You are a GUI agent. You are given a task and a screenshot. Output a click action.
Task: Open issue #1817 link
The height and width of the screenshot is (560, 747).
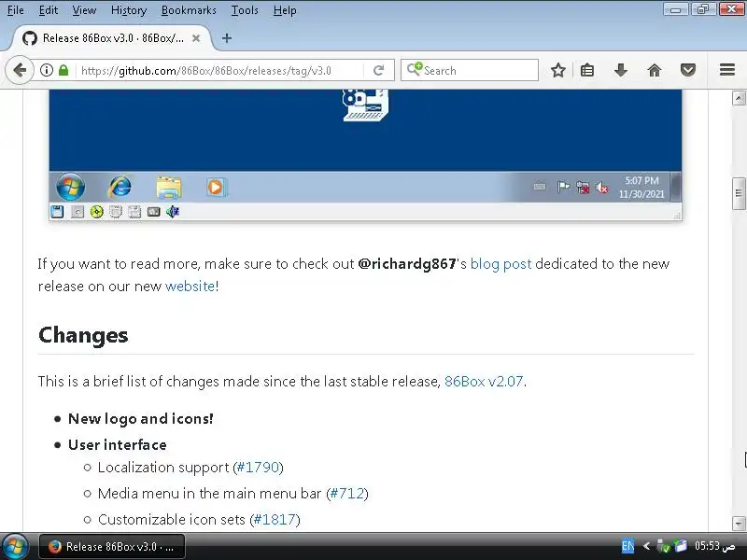[x=275, y=520]
